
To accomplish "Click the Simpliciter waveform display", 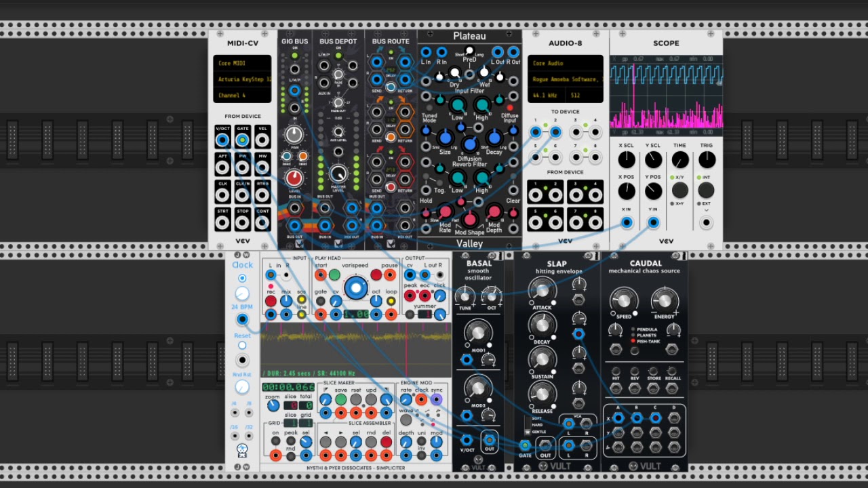I will [356, 349].
